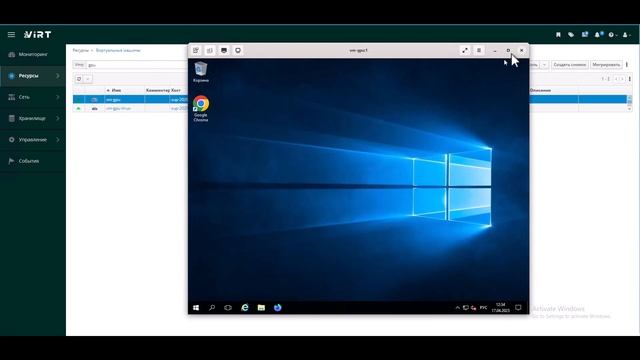Click the network icon in system tray

(x=466, y=308)
